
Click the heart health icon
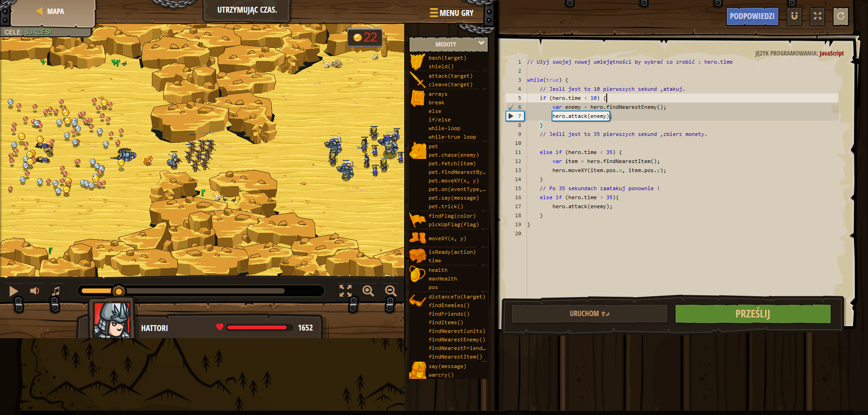219,327
